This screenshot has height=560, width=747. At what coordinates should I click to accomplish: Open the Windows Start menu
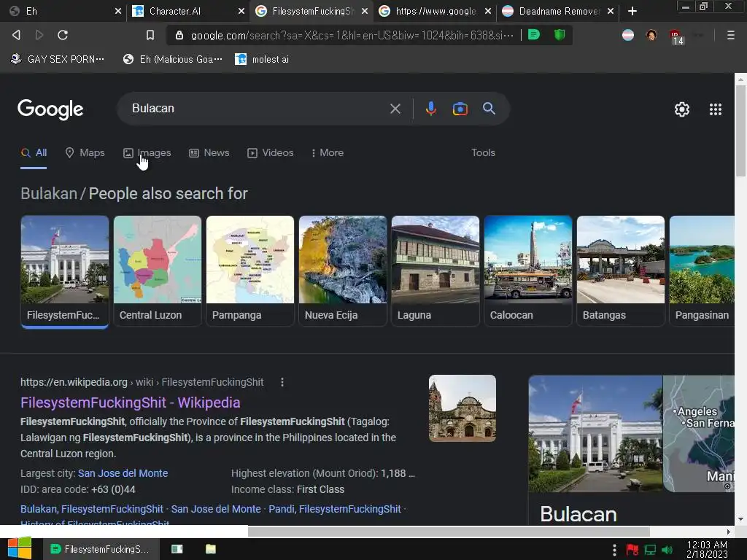coord(20,548)
